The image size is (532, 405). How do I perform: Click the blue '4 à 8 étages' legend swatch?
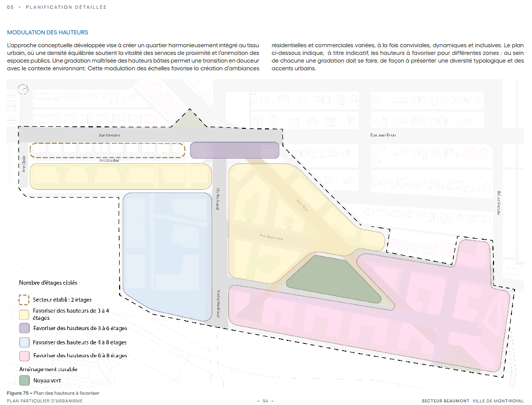pos(24,341)
